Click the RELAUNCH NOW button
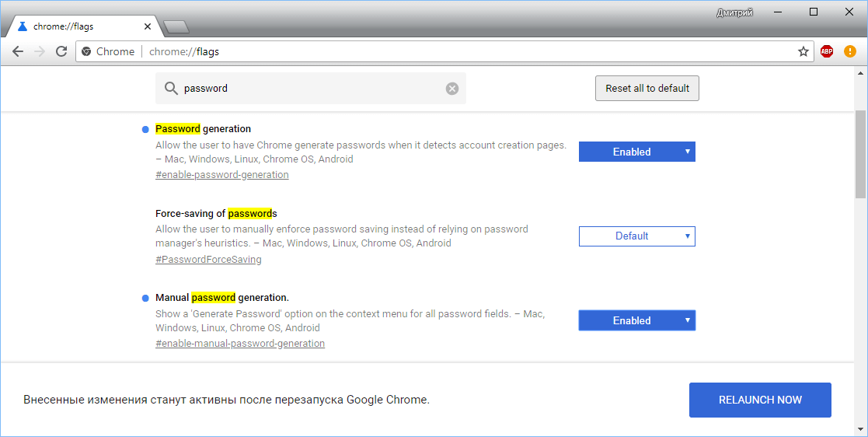The width and height of the screenshot is (868, 437). (759, 400)
